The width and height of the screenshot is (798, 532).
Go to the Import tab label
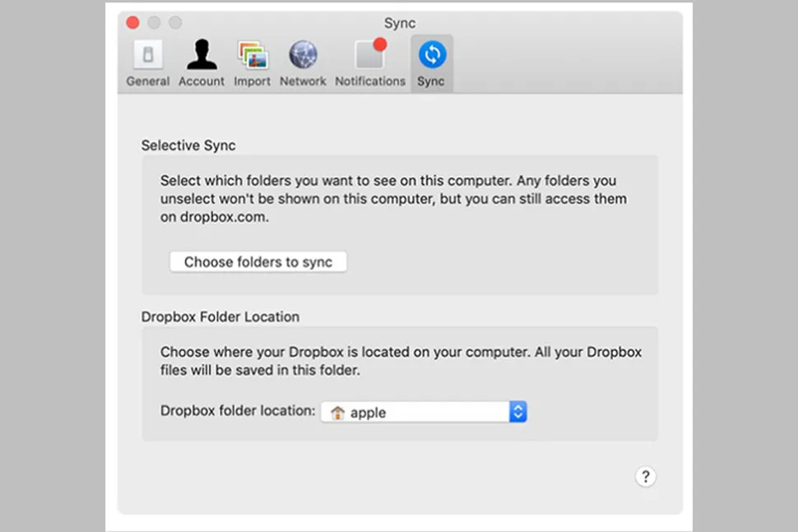point(252,81)
